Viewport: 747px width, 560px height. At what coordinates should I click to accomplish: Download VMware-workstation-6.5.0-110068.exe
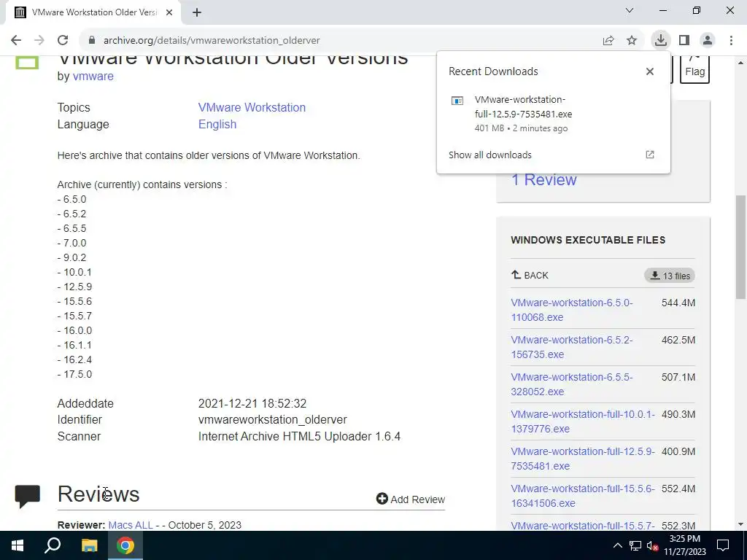572,310
